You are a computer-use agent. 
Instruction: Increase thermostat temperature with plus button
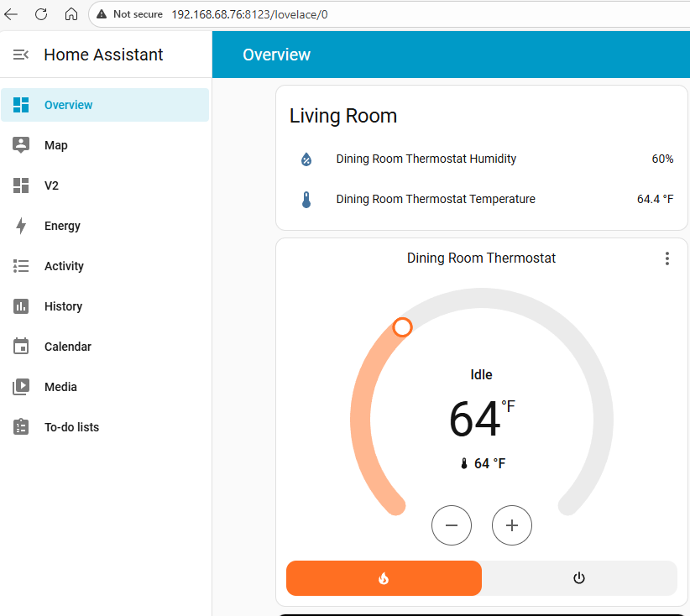coord(512,526)
